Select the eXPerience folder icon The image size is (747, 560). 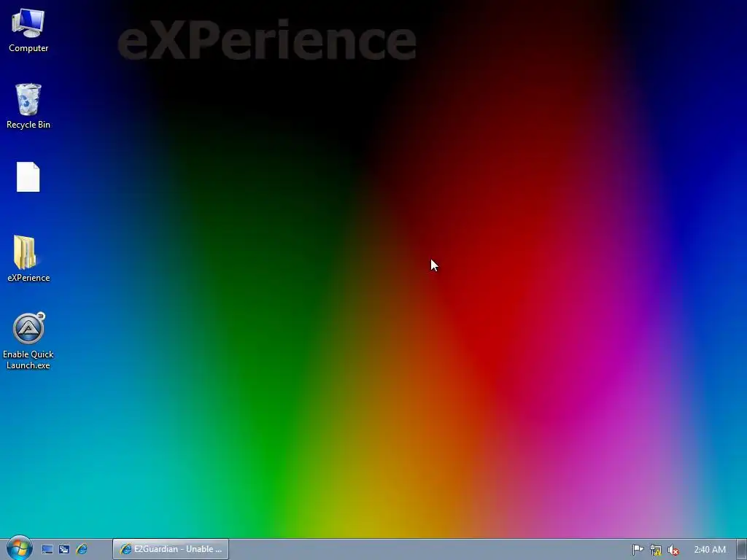[x=28, y=259]
